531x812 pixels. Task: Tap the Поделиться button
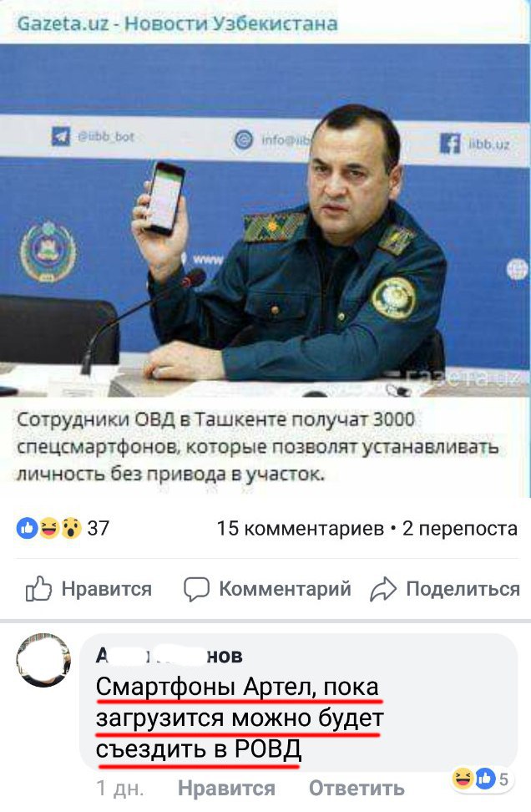[x=445, y=589]
